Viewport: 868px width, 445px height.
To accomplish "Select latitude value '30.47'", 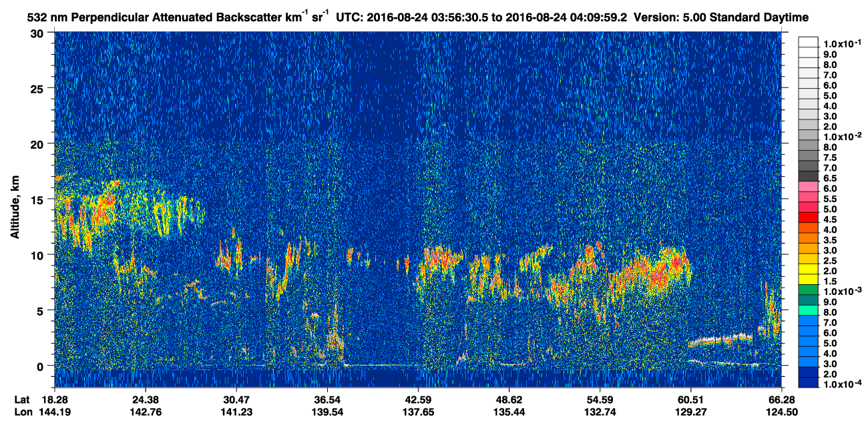I will [x=236, y=399].
